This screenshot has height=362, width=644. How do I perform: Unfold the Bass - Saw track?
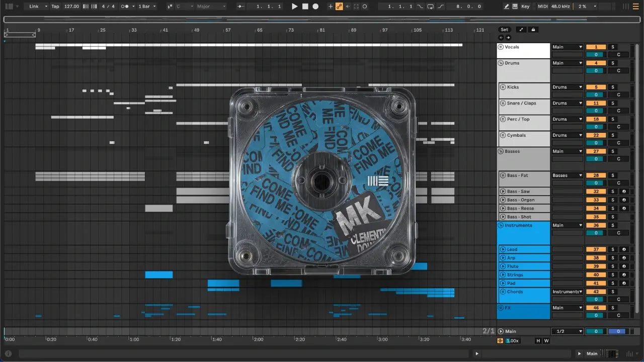[503, 192]
